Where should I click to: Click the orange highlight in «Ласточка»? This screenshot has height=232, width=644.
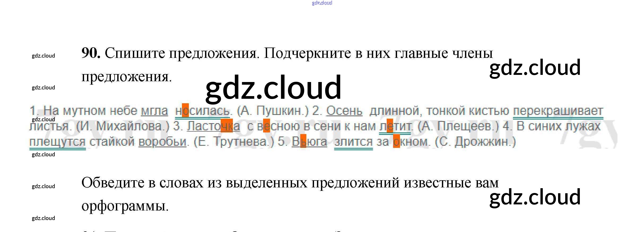227,126
